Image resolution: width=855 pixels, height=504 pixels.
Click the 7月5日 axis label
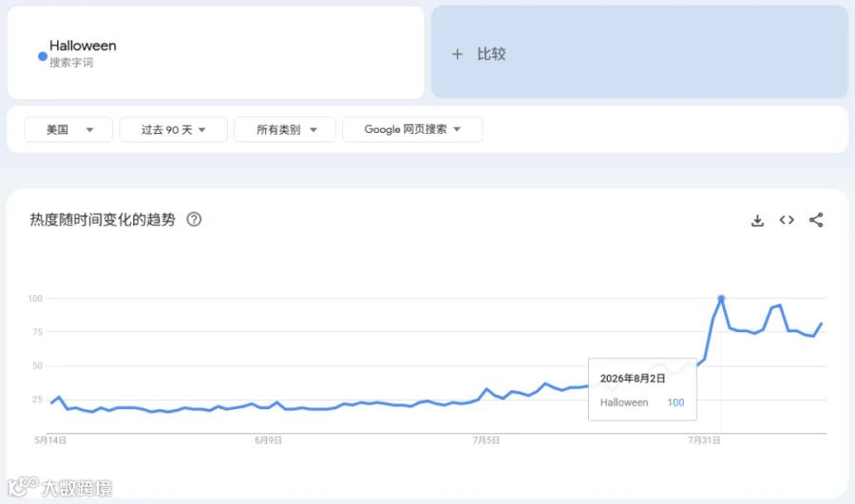click(485, 440)
